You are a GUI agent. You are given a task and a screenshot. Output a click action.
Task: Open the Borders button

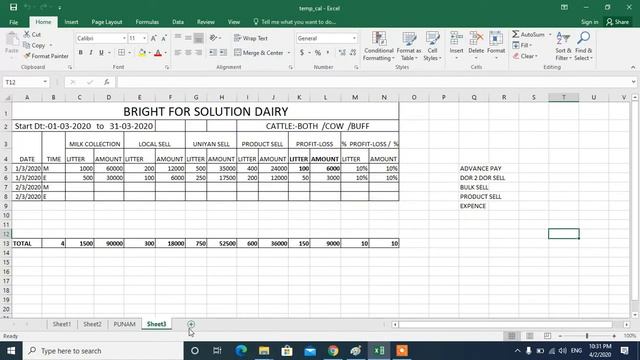point(122,53)
